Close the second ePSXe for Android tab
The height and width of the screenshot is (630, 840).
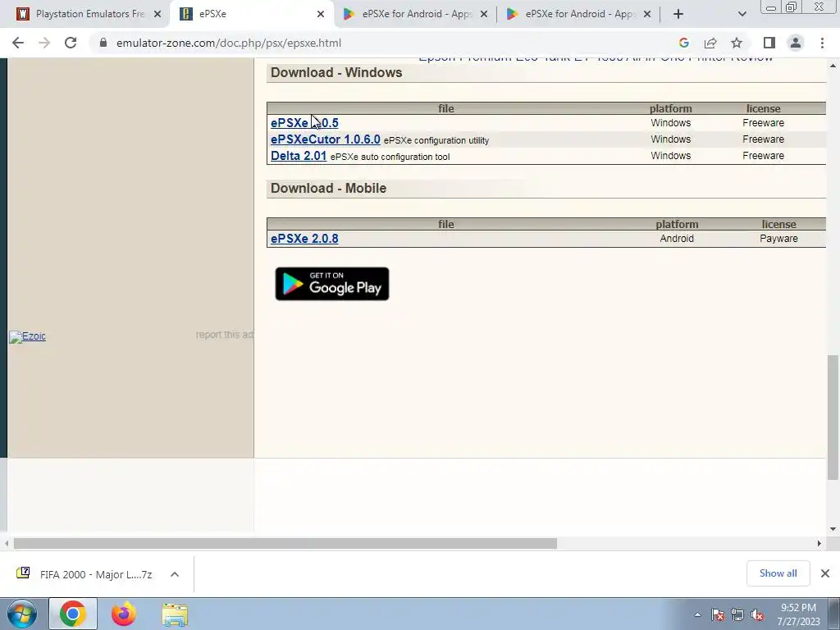pyautogui.click(x=647, y=14)
